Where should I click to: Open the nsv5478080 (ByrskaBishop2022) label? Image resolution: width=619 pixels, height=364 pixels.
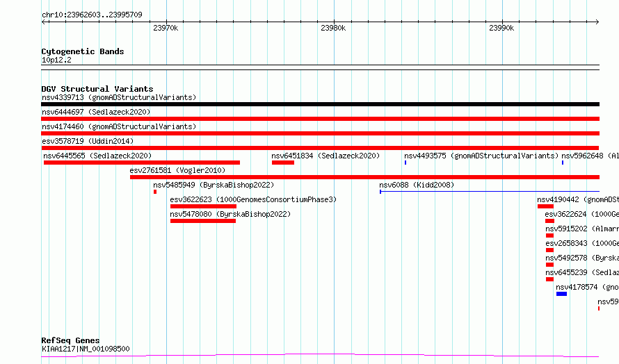pyautogui.click(x=230, y=214)
